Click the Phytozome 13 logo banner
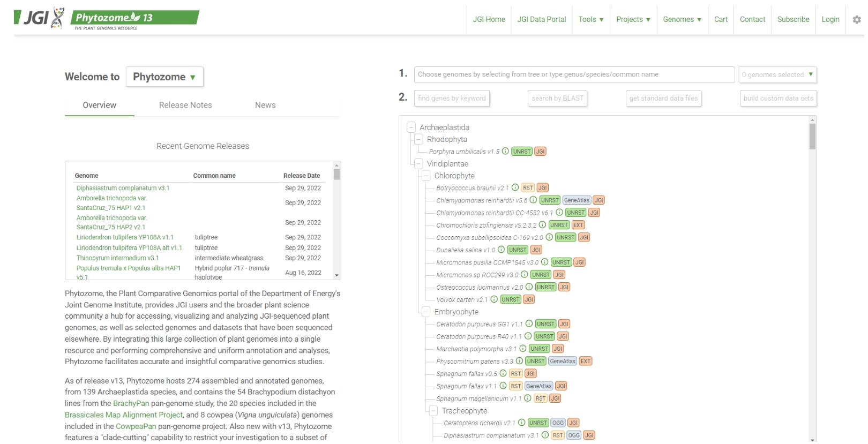 point(135,20)
